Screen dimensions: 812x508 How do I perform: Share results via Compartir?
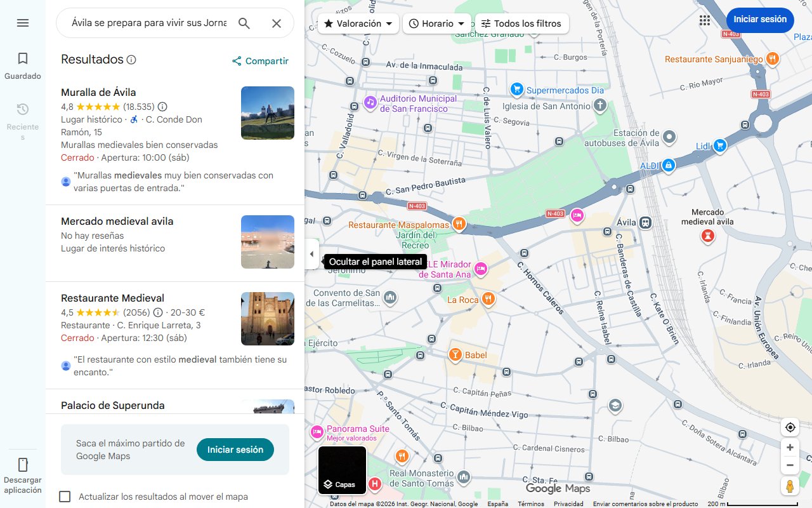(259, 61)
